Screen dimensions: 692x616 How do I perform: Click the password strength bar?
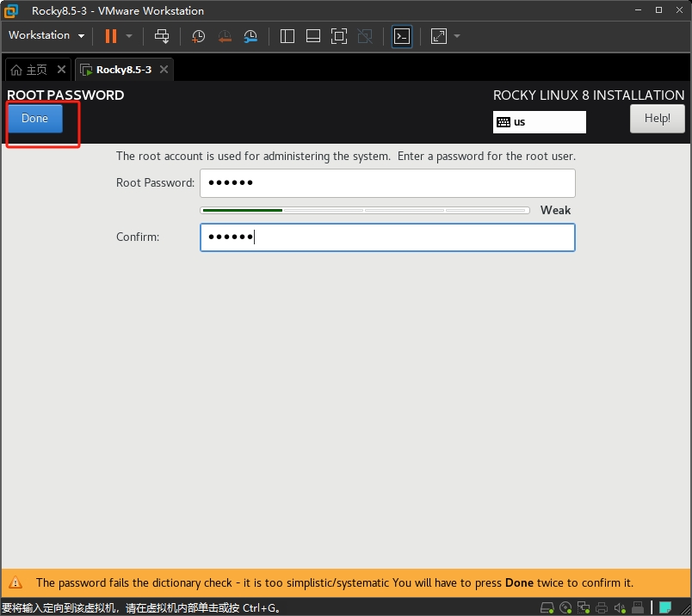coord(365,211)
